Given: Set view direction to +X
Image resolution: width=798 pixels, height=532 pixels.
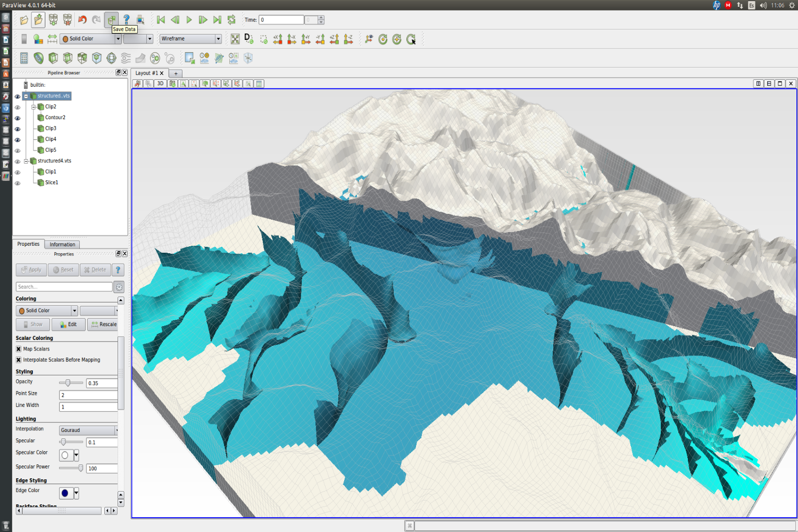Looking at the screenshot, I should [278, 39].
